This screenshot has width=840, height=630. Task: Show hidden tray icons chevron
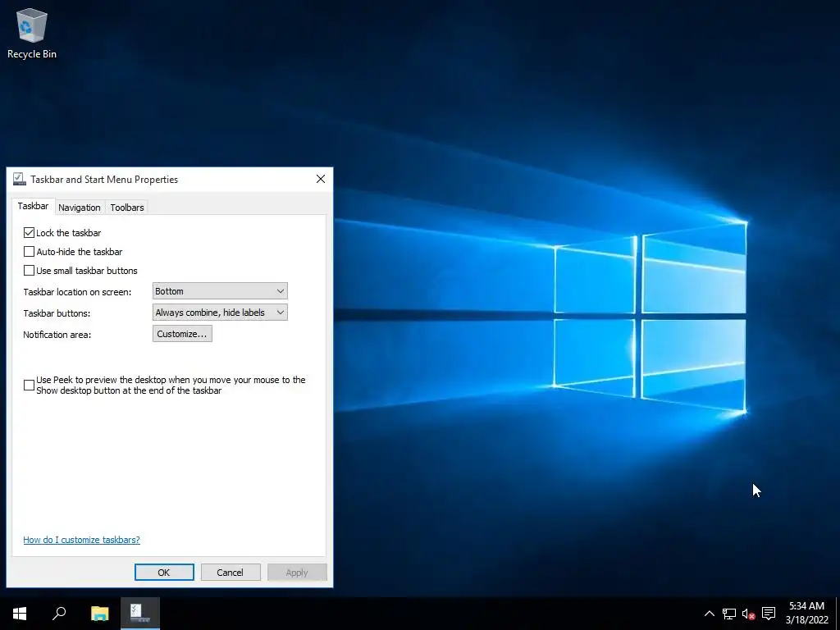tap(709, 614)
